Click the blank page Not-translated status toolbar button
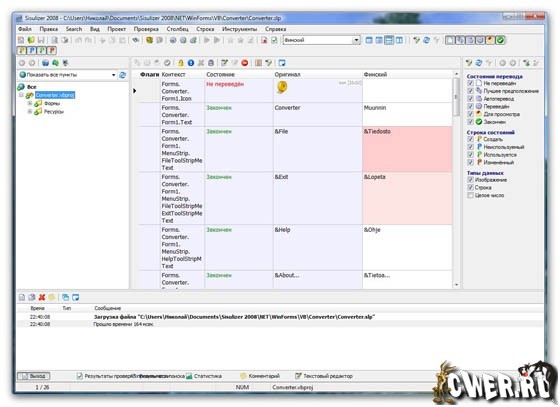The image size is (560, 407). tap(450, 40)
